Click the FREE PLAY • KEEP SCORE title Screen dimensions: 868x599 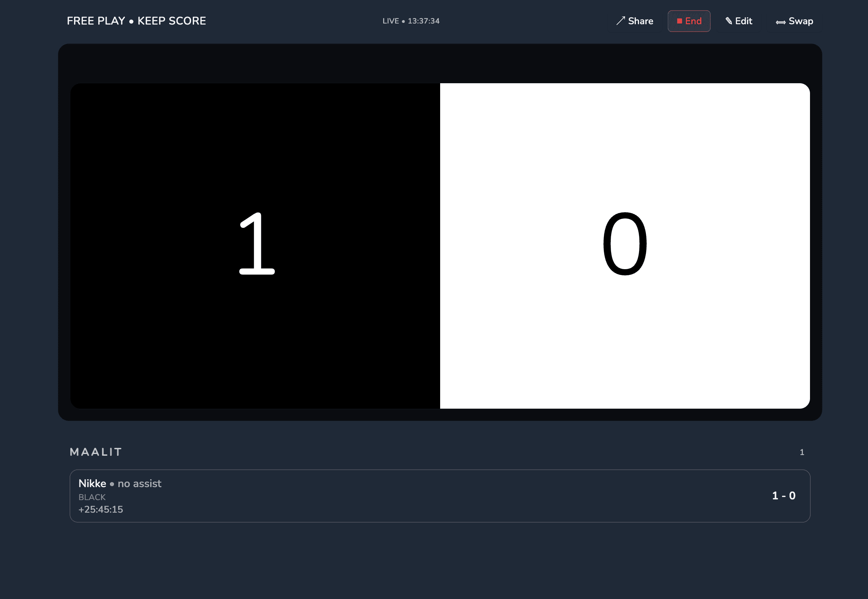(x=136, y=21)
